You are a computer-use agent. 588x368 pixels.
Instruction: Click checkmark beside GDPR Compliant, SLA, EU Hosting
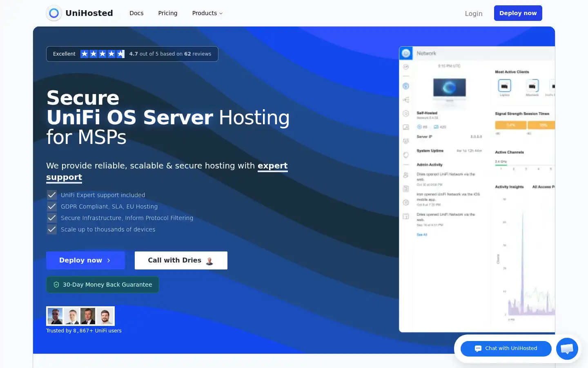(52, 206)
